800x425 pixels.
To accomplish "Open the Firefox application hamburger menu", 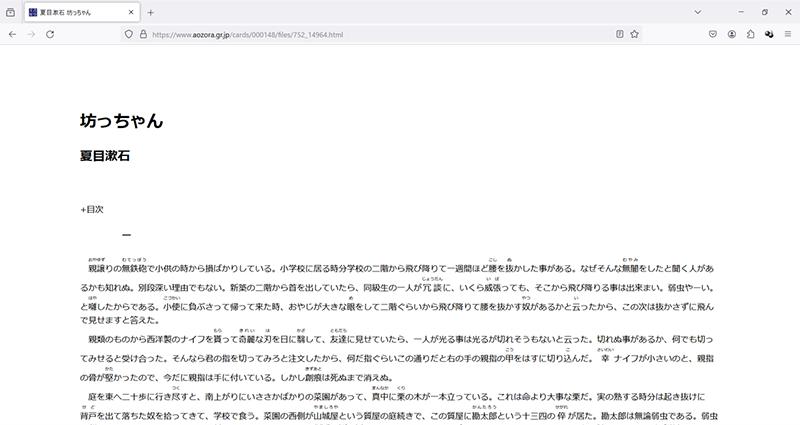I will (788, 34).
